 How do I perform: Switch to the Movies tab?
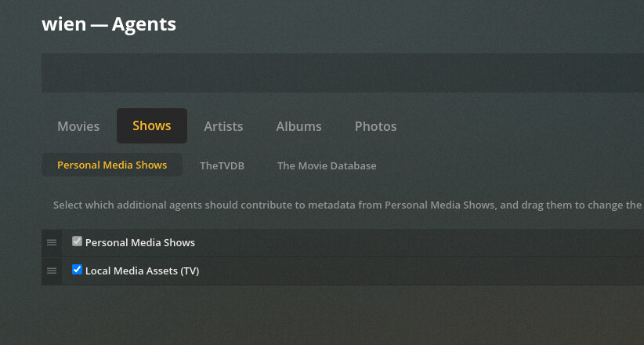(78, 126)
